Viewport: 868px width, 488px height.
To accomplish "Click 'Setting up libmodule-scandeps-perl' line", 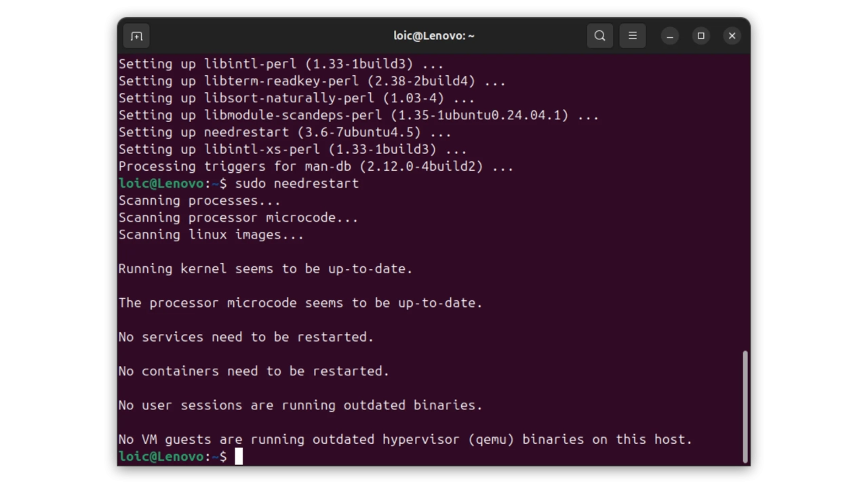I will click(x=359, y=115).
